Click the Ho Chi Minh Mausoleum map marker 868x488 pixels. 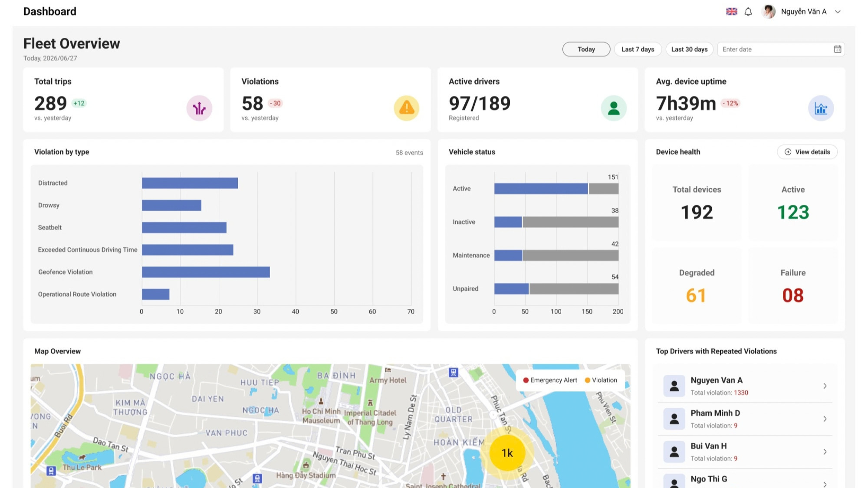click(321, 402)
